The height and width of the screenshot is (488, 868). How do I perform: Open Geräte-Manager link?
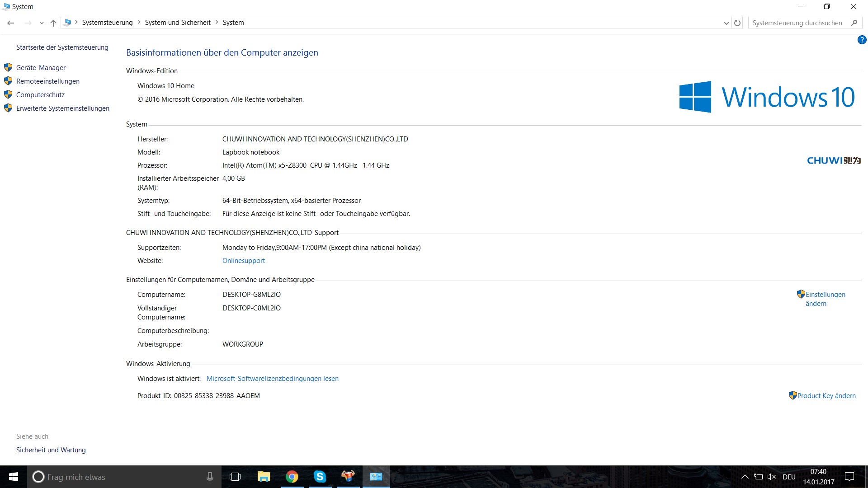pyautogui.click(x=41, y=68)
